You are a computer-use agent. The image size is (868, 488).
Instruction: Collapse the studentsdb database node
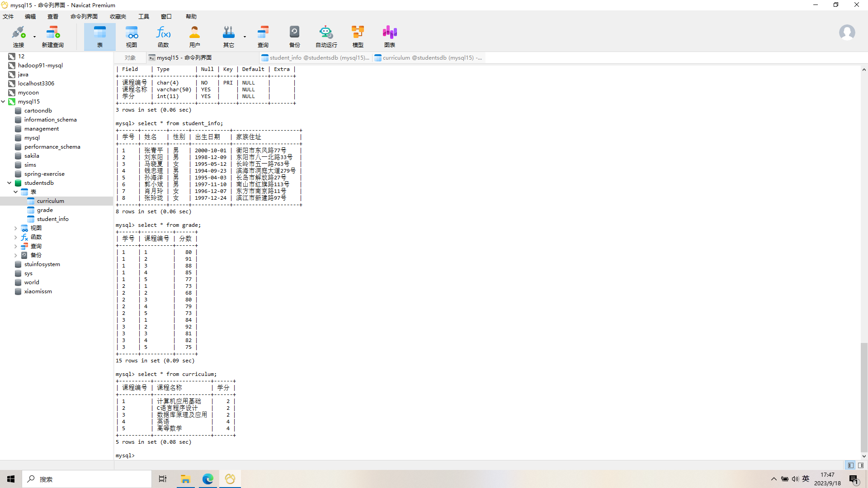click(x=9, y=183)
